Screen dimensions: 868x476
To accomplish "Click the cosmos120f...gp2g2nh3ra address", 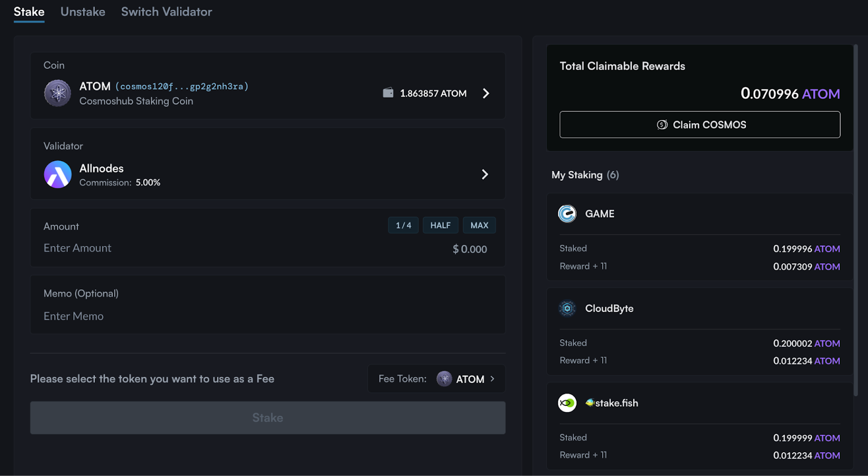I will click(182, 86).
